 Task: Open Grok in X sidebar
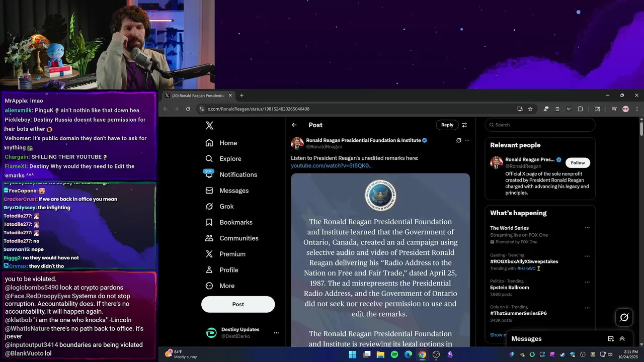click(x=219, y=206)
